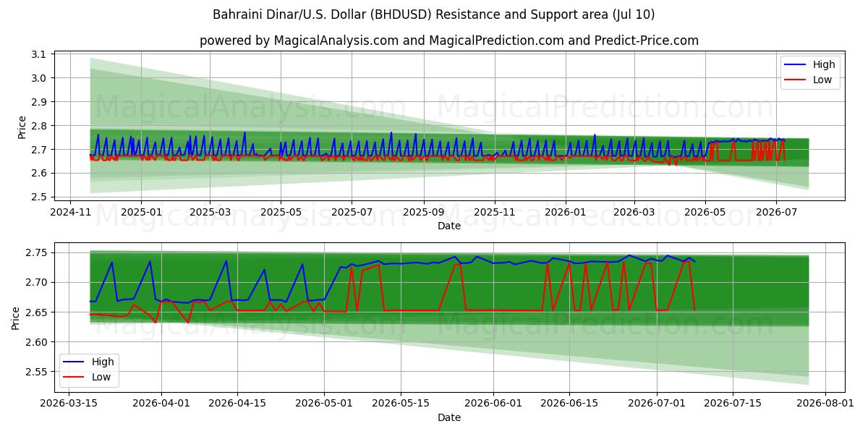868x434 pixels.
Task: Click the '2.55' bottom y-axis value
Action: click(36, 372)
